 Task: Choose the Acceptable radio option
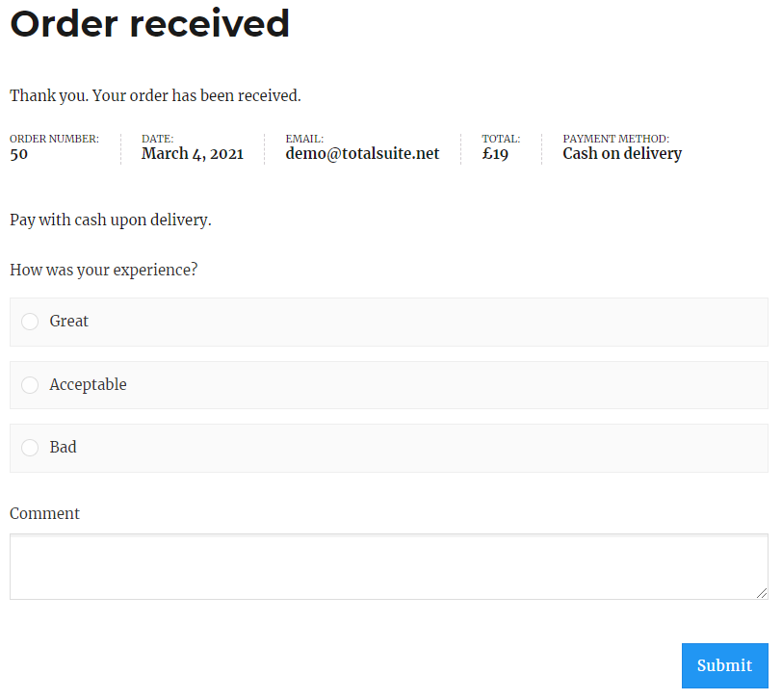click(x=30, y=385)
